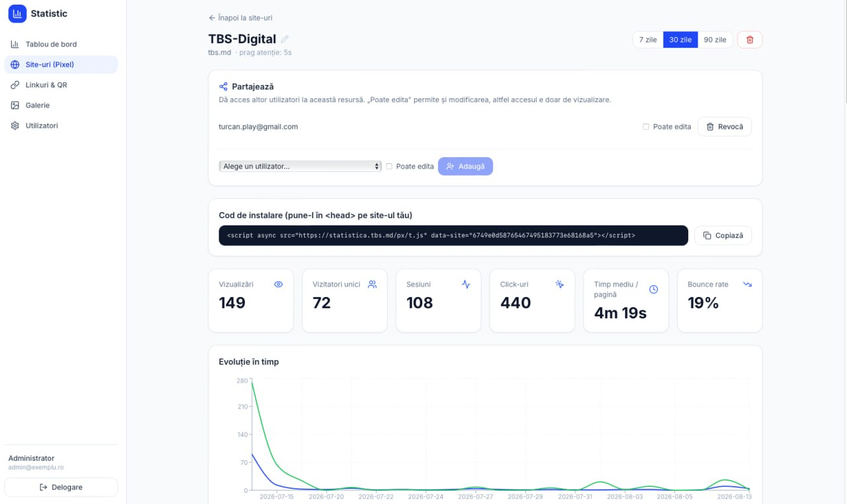847x504 pixels.
Task: Click the Delogare button
Action: tap(61, 487)
